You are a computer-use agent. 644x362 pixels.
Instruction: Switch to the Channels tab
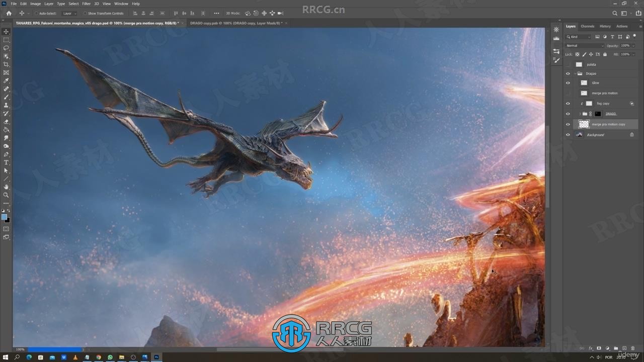pyautogui.click(x=587, y=26)
